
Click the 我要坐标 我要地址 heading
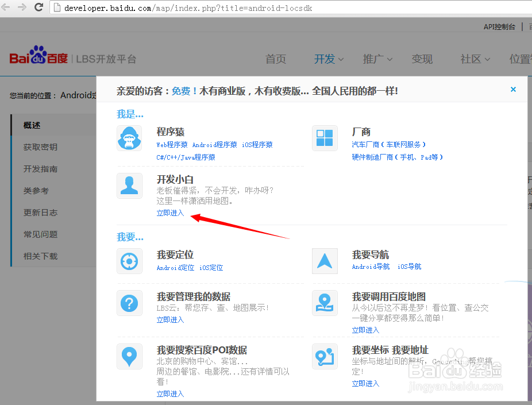coord(390,350)
